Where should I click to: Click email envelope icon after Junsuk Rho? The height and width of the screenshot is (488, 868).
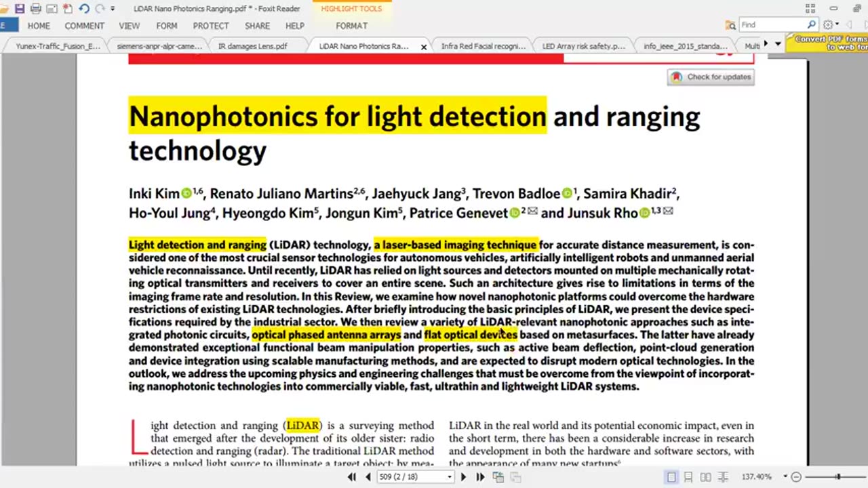pyautogui.click(x=668, y=211)
